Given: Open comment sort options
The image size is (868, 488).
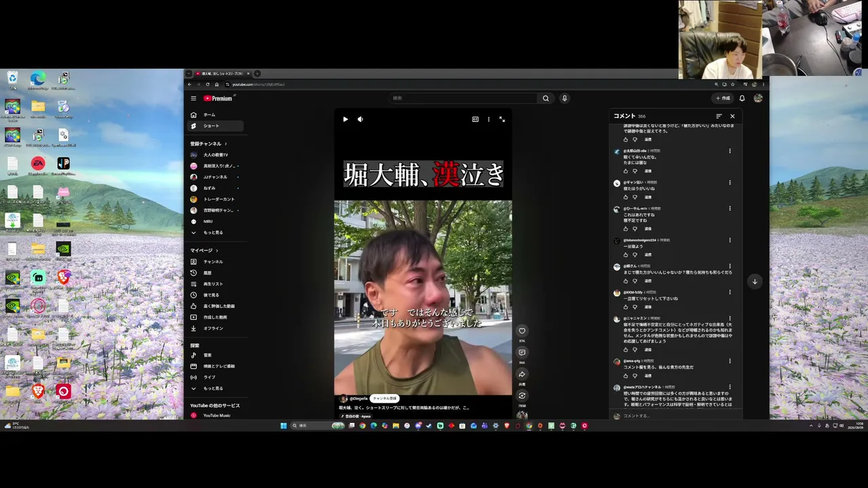Looking at the screenshot, I should point(719,117).
